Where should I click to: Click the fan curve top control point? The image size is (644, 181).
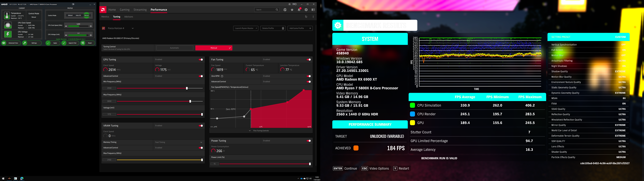[304, 90]
